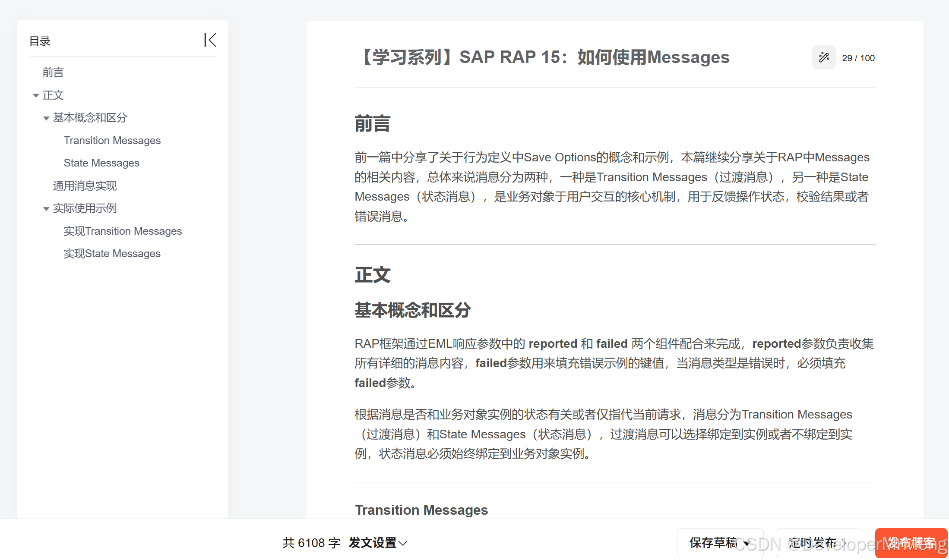The image size is (949, 560).
Task: Select 实现Transition Messages in outline
Action: click(x=123, y=231)
